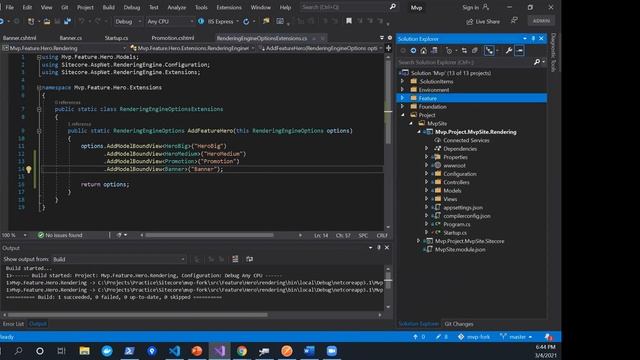Open the Debug configuration dropdown
Viewport: 640px width, 360px height.
(128, 21)
